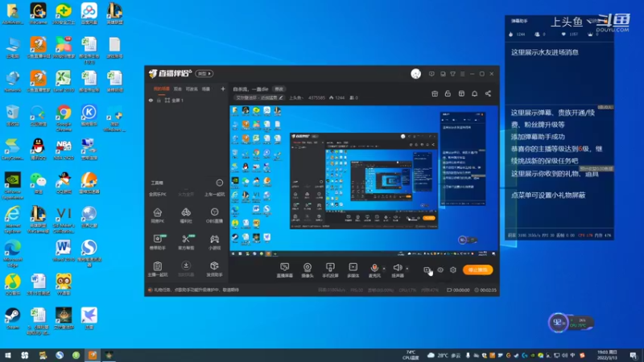
Task: Toggle the preview eye icon near settings gear
Action: tap(440, 269)
